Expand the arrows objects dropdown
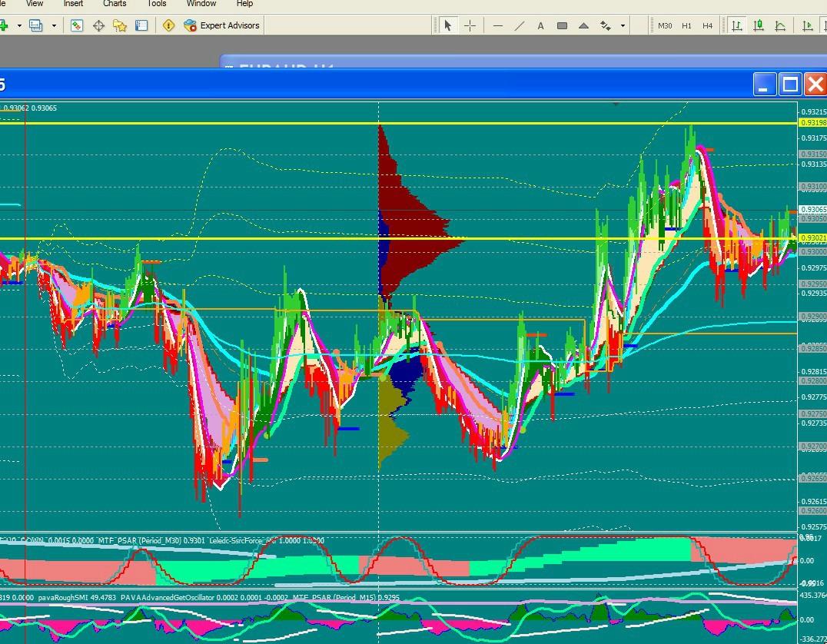Image resolution: width=827 pixels, height=644 pixels. pyautogui.click(x=623, y=25)
